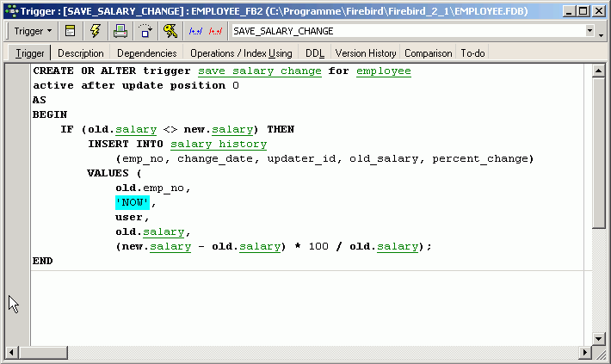
Task: Follow the salary_history table link
Action: pos(219,145)
